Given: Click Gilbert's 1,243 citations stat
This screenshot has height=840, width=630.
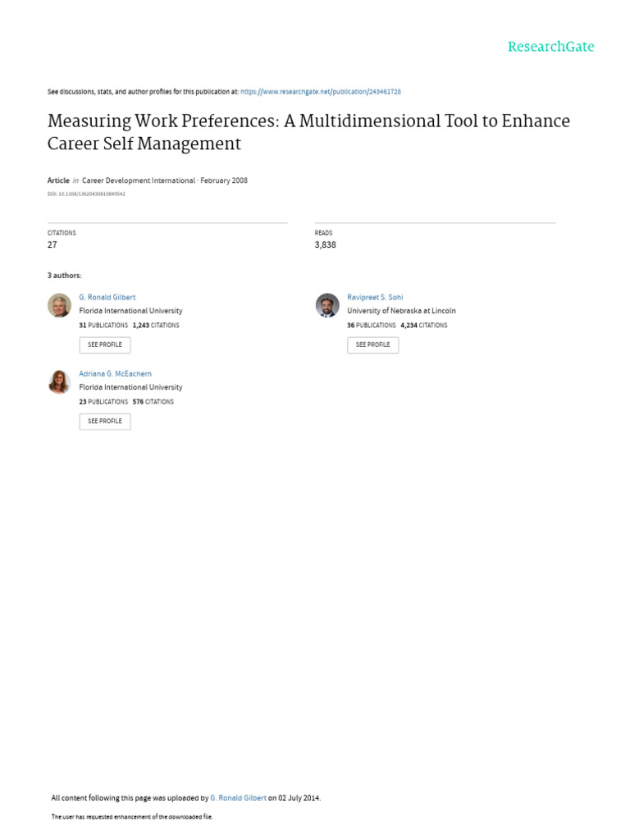Looking at the screenshot, I should [x=156, y=326].
